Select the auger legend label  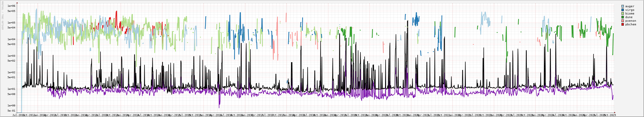tap(630, 6)
